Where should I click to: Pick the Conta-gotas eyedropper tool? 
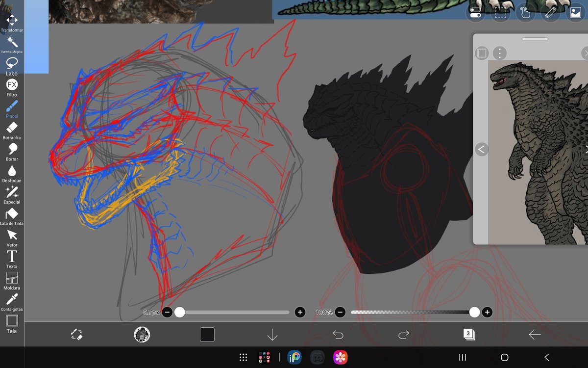(12, 302)
